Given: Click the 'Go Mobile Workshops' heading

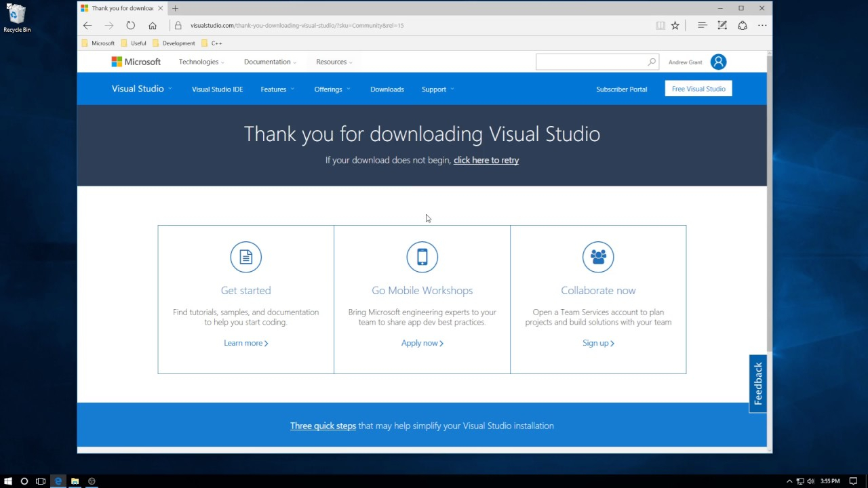Looking at the screenshot, I should [x=422, y=290].
